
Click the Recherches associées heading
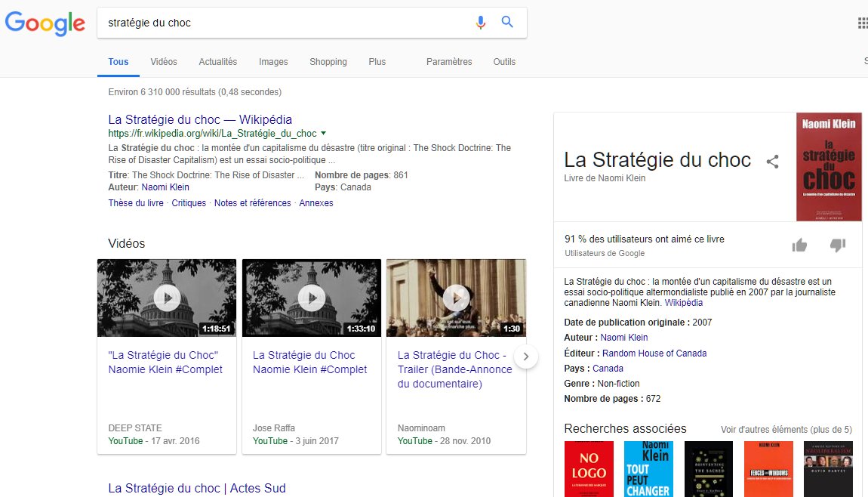click(625, 428)
